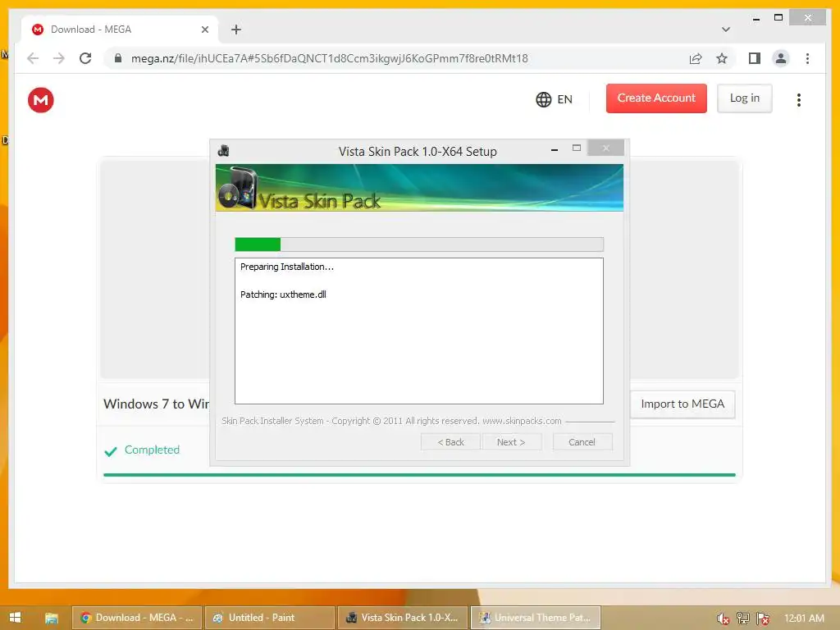
Task: Close the Download - MEGA tab
Action: pyautogui.click(x=204, y=30)
